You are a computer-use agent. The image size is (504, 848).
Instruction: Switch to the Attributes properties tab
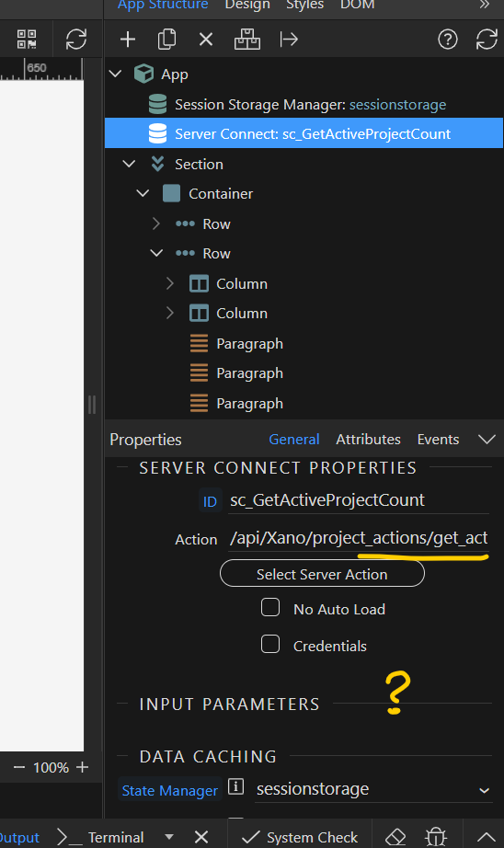click(368, 439)
